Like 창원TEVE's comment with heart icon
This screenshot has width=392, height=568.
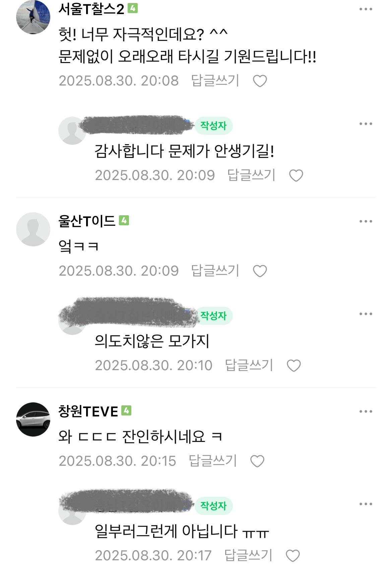(x=257, y=461)
